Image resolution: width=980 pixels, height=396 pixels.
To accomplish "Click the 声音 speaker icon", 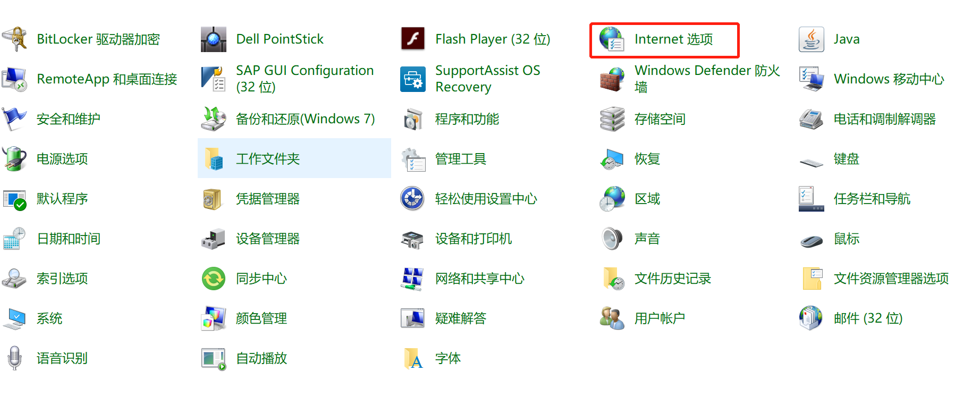I will [x=612, y=239].
